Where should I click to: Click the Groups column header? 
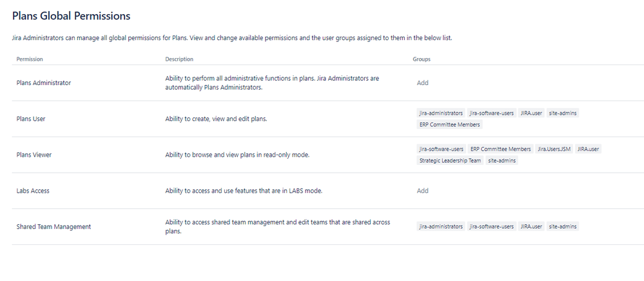coord(422,59)
